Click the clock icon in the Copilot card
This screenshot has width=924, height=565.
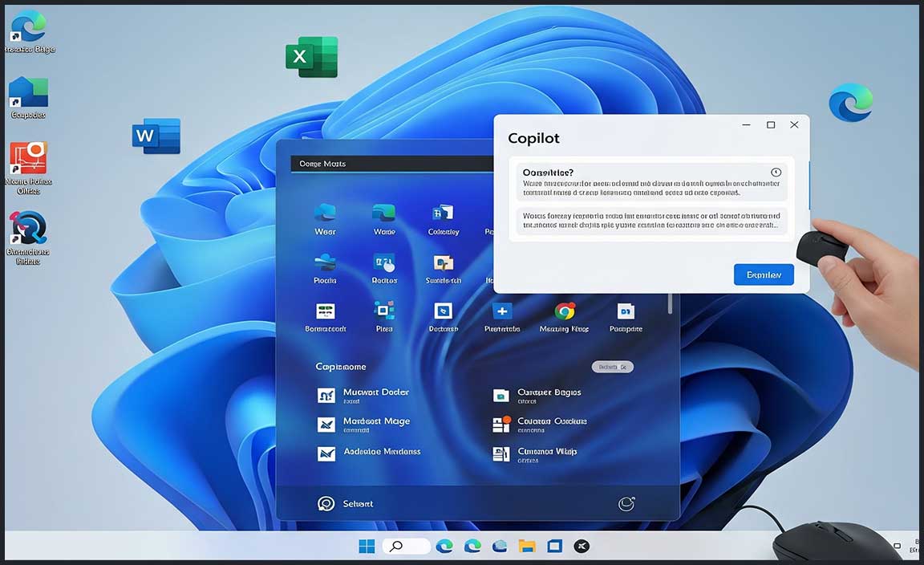tap(776, 173)
